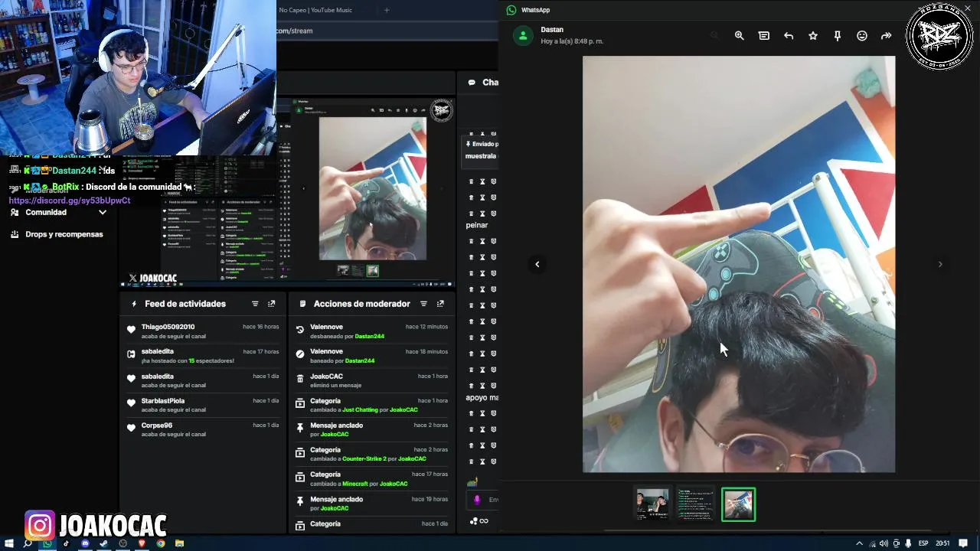This screenshot has width=980, height=551.
Task: Click Dastan244 in Valennove desbaneado row
Action: 369,336
